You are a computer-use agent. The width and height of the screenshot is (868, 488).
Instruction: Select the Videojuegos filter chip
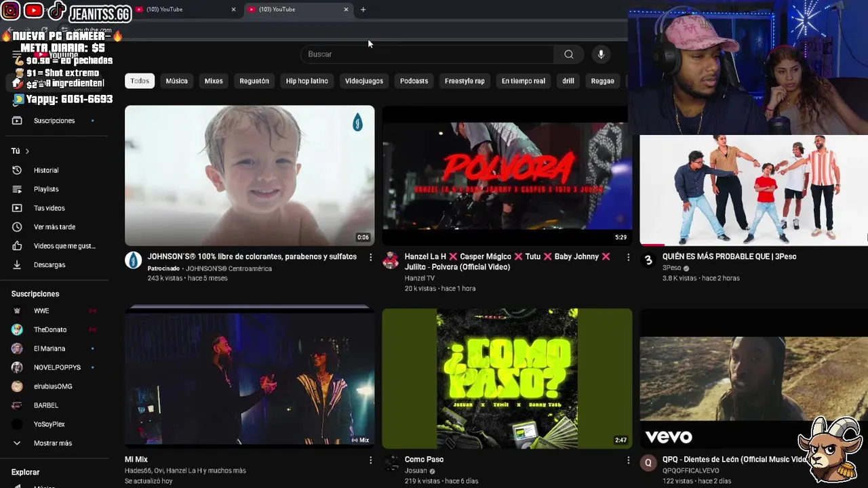(364, 81)
